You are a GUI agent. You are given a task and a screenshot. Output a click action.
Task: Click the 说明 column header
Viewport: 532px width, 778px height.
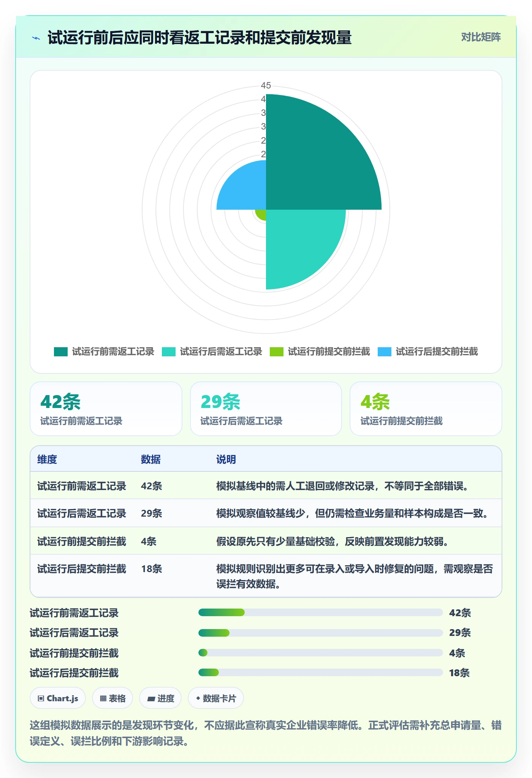pos(226,459)
